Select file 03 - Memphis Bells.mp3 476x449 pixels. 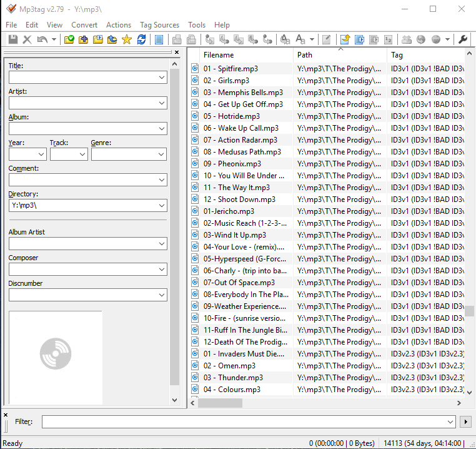tap(243, 93)
